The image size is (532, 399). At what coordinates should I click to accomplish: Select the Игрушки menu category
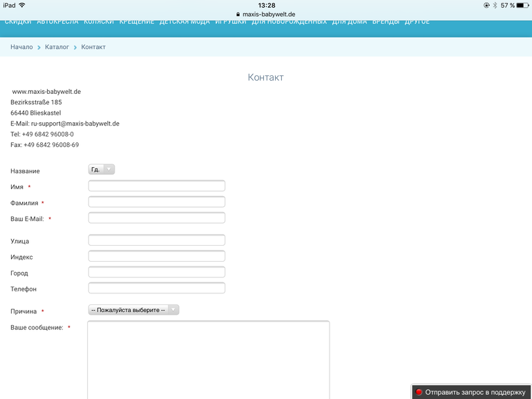coord(230,21)
